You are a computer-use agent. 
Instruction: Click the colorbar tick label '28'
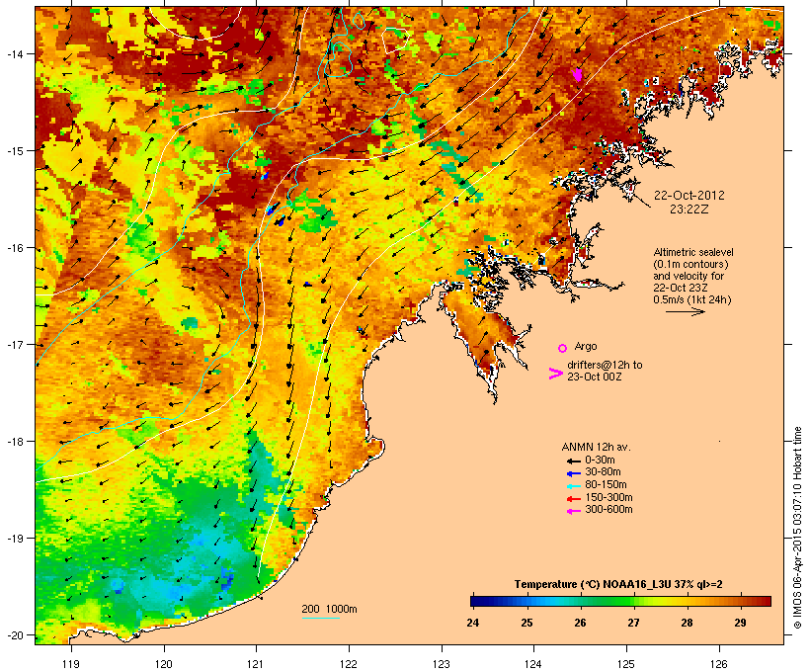coord(687,623)
